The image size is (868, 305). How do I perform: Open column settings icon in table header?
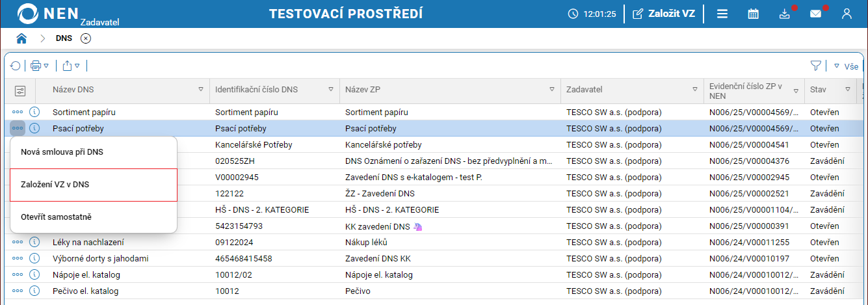coord(20,90)
